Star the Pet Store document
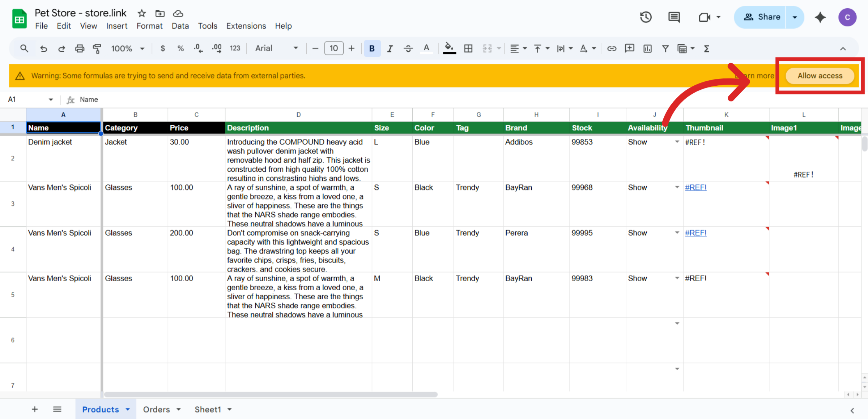The image size is (868, 419). (141, 13)
